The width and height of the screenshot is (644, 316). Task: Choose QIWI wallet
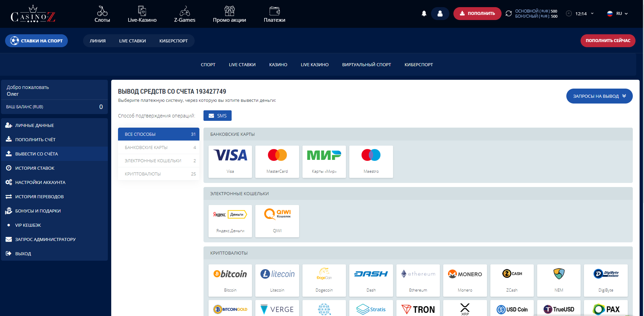(277, 221)
